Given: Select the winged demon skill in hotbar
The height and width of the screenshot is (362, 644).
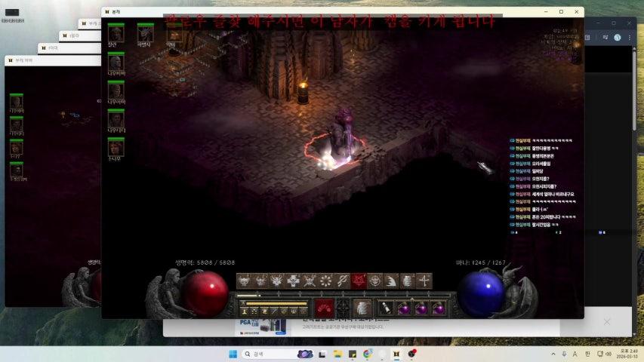Looking at the screenshot, I should [277, 281].
